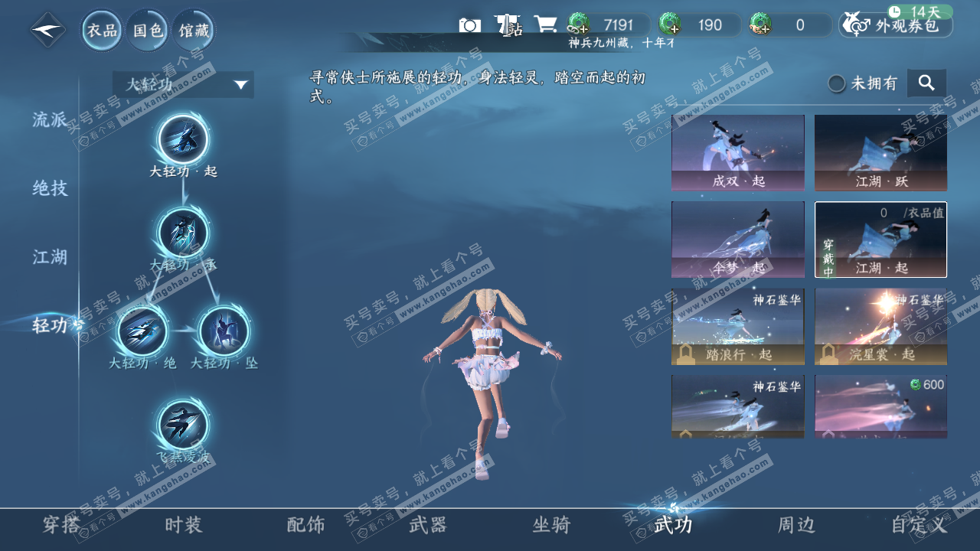Select the 大轻功·起 skill node
Image resolution: width=980 pixels, height=551 pixels.
pos(182,139)
